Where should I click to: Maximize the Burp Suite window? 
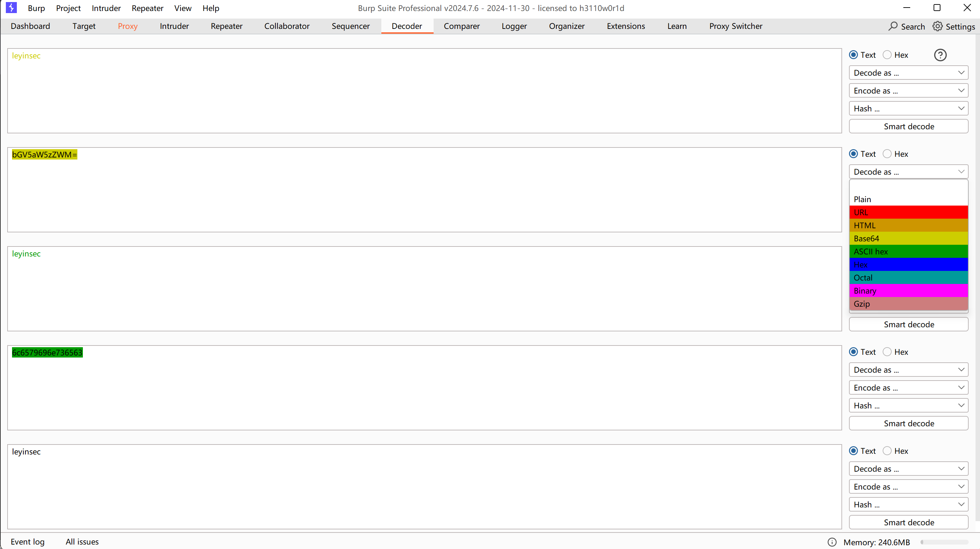coord(937,8)
